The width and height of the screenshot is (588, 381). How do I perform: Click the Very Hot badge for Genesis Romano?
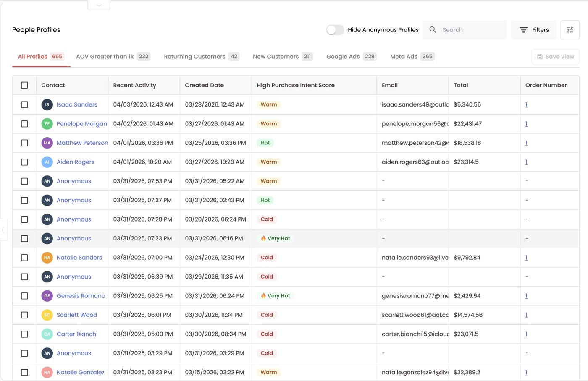(276, 296)
